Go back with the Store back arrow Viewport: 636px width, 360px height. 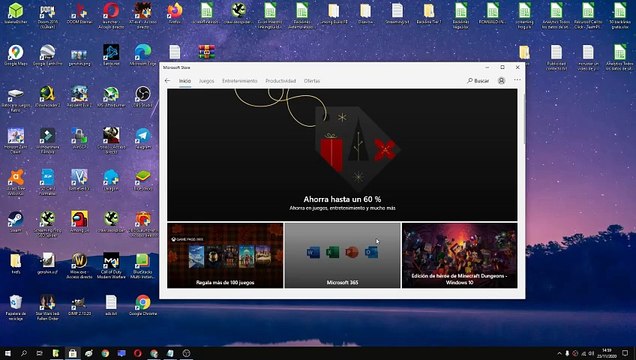click(168, 81)
